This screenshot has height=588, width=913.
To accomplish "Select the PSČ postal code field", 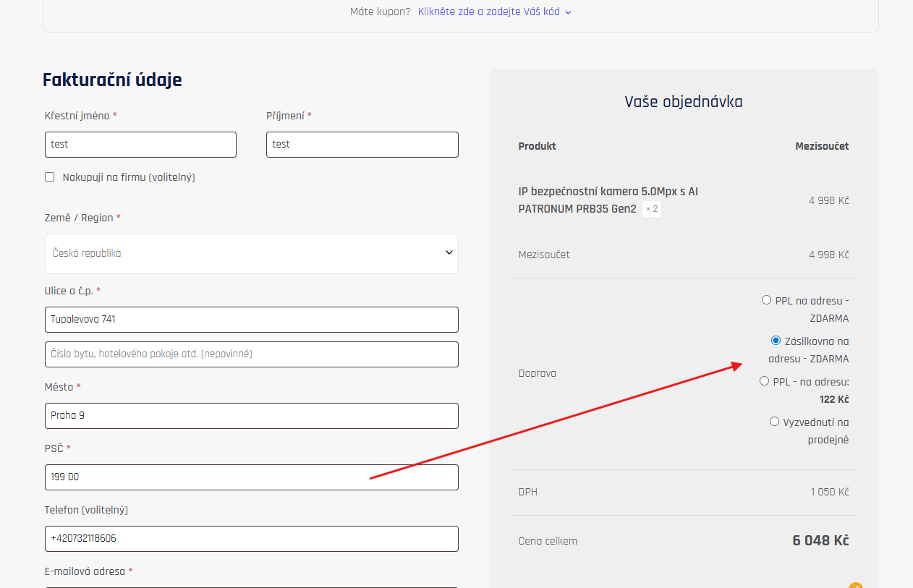I will coord(251,477).
